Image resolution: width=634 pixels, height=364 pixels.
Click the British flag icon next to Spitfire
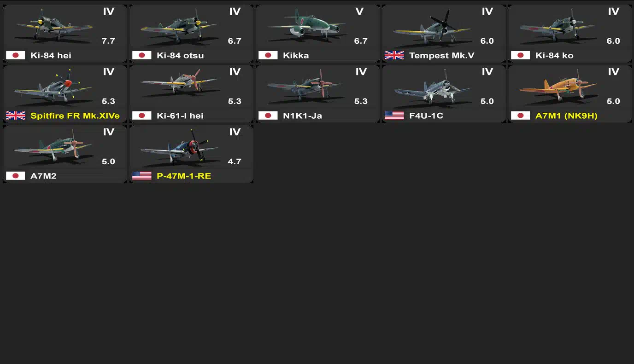point(15,116)
